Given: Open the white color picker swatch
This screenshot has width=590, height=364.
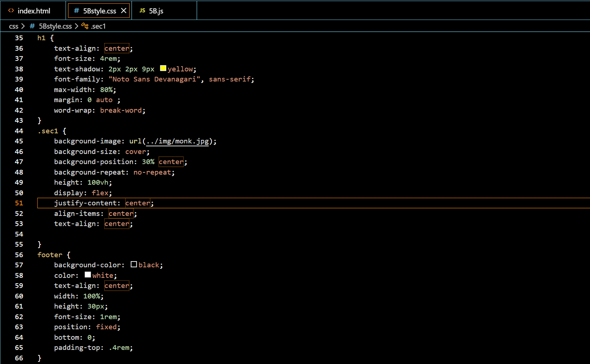Looking at the screenshot, I should pyautogui.click(x=88, y=275).
